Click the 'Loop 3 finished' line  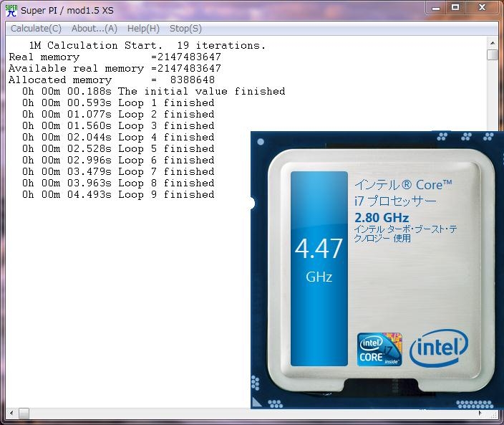[118, 126]
